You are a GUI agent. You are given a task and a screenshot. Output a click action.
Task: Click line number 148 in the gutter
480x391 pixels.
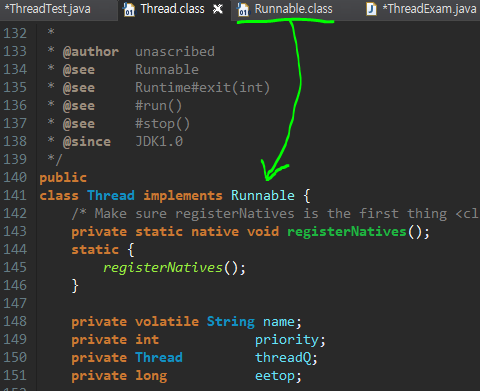[15, 321]
